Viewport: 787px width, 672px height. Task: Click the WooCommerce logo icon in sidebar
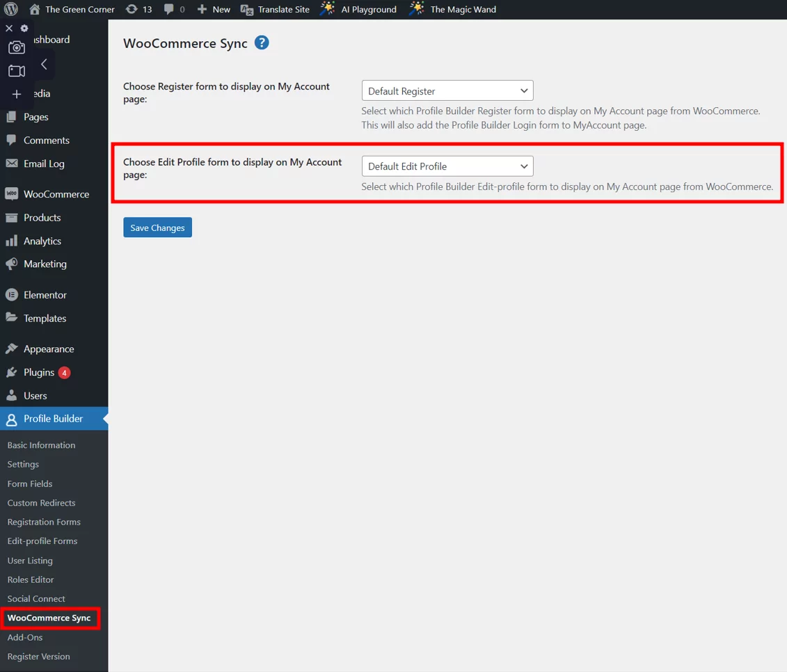[12, 193]
